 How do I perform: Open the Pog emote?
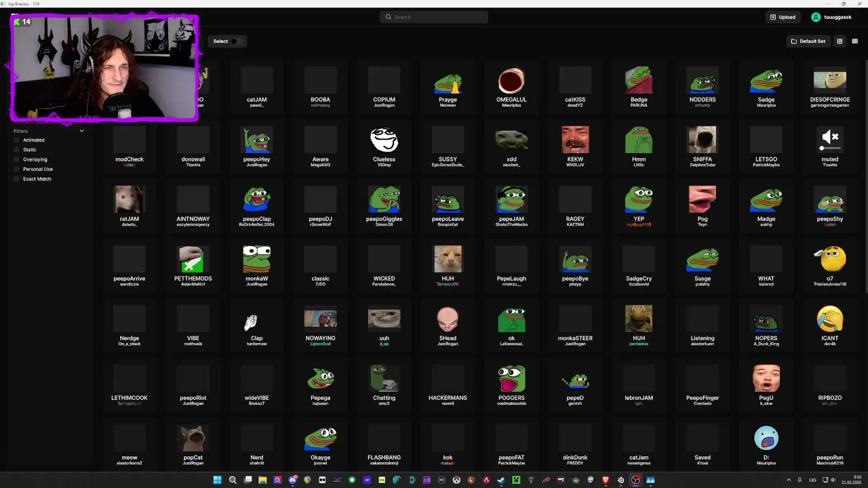(x=703, y=205)
